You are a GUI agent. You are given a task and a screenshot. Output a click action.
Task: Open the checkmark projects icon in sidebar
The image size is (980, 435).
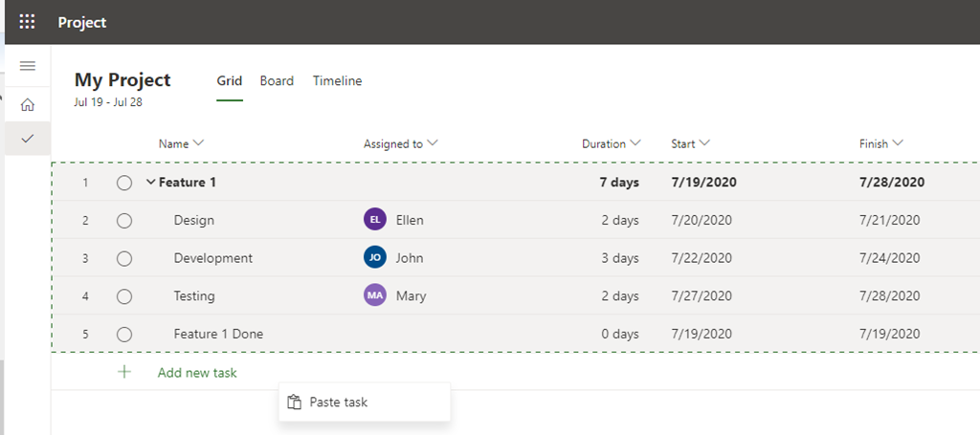28,139
